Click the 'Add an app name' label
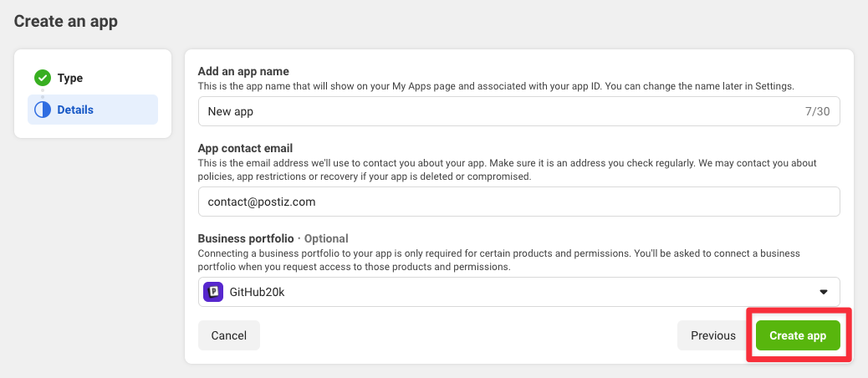The height and width of the screenshot is (378, 868). tap(243, 71)
